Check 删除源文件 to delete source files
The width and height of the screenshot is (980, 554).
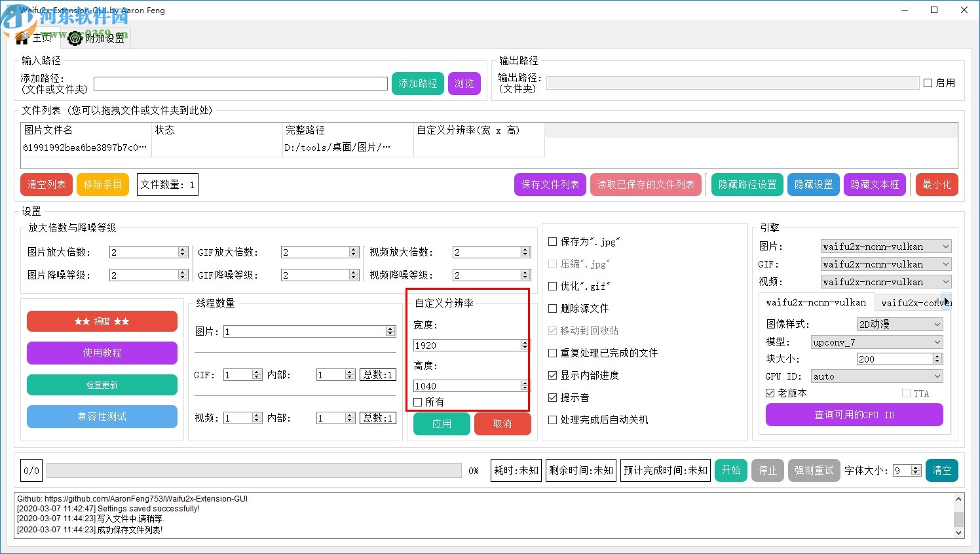click(552, 308)
